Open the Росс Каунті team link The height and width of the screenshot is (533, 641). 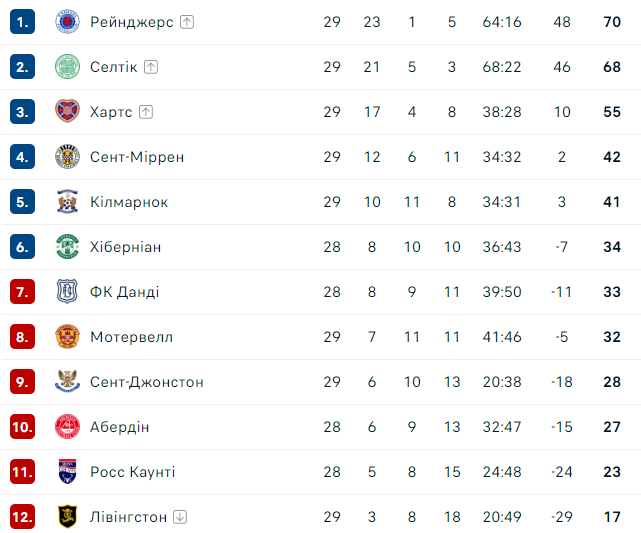(x=132, y=472)
